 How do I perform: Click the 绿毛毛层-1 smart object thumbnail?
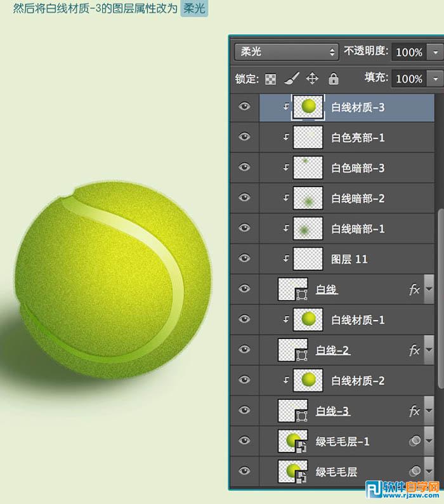point(292,441)
